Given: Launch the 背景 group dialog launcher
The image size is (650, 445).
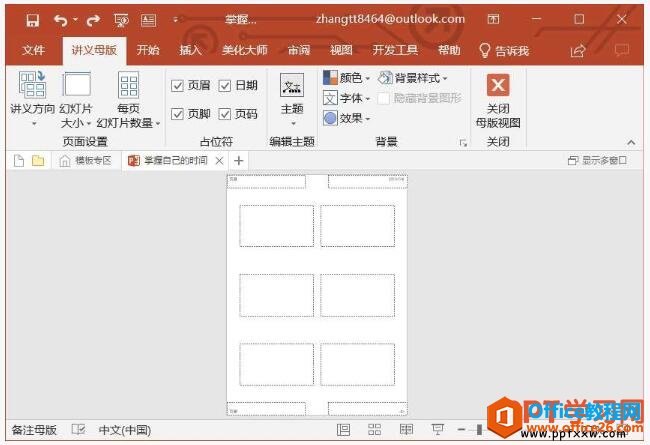Looking at the screenshot, I should point(463,143).
